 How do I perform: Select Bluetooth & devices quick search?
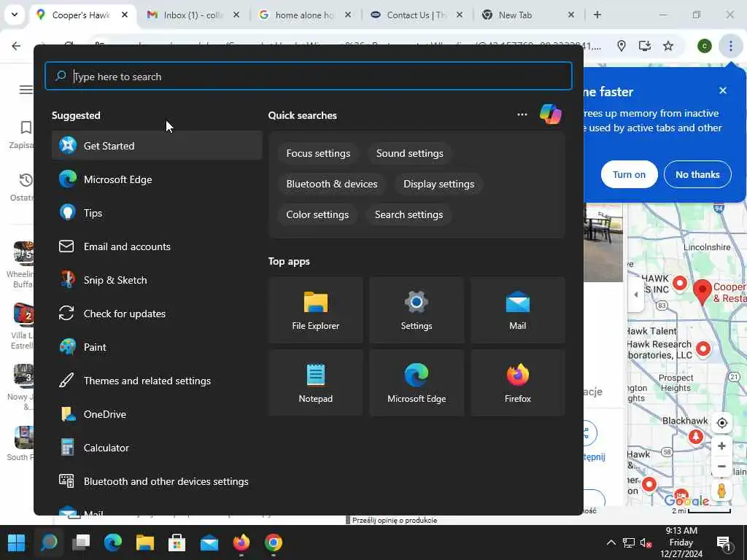[x=332, y=184]
